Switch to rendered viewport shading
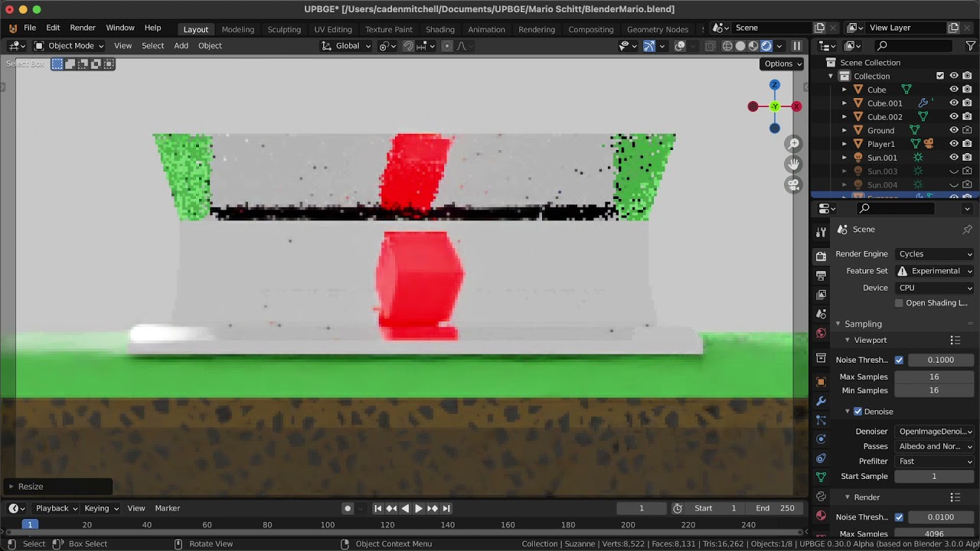Screen dimensions: 980x551 click(x=766, y=46)
